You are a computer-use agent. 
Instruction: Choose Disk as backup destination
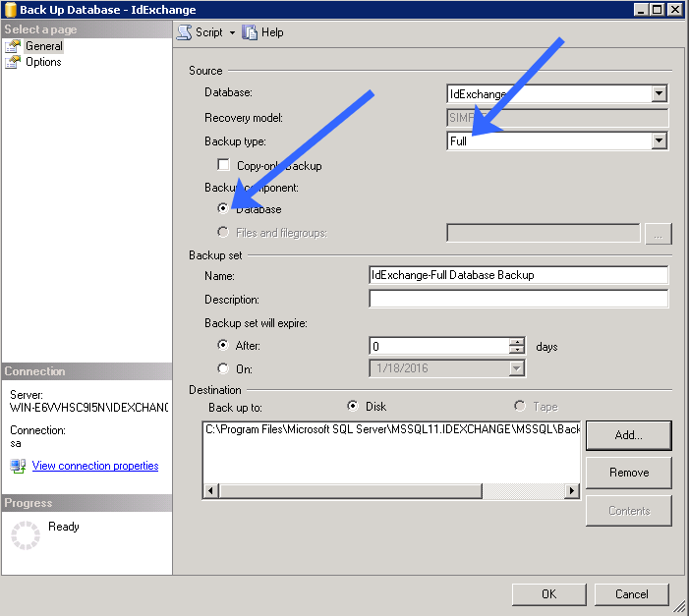[352, 406]
